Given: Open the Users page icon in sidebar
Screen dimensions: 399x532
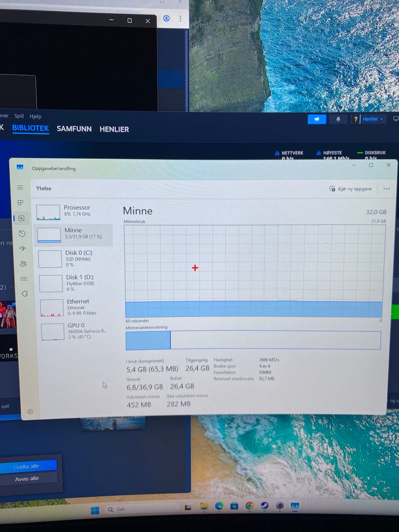Looking at the screenshot, I should click(x=23, y=264).
